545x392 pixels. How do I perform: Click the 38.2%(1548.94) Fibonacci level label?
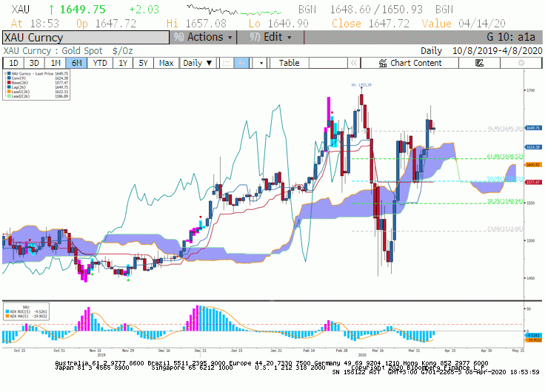point(505,201)
